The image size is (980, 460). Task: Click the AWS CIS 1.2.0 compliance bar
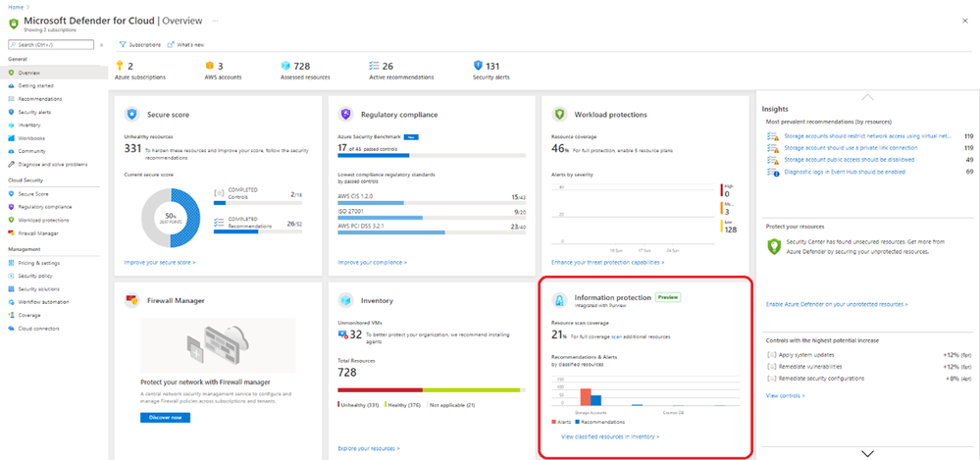432,203
